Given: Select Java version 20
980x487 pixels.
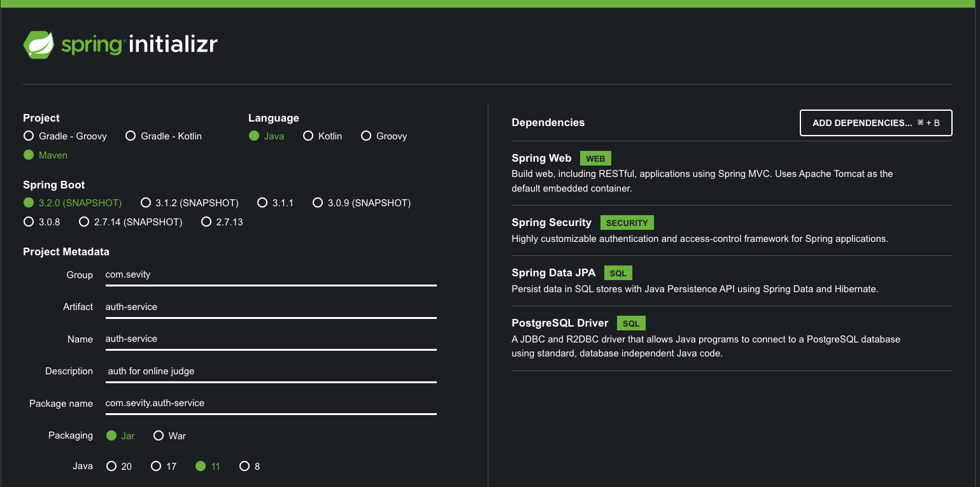Looking at the screenshot, I should coord(119,467).
